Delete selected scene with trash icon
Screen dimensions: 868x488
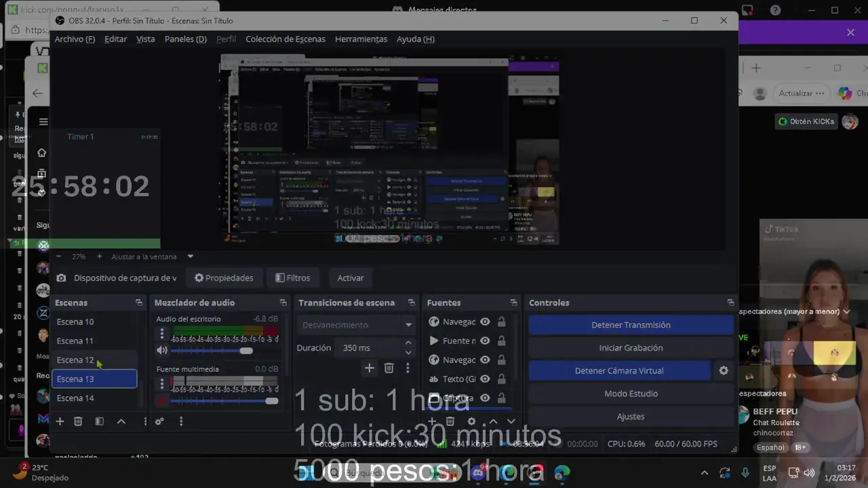coord(78,422)
